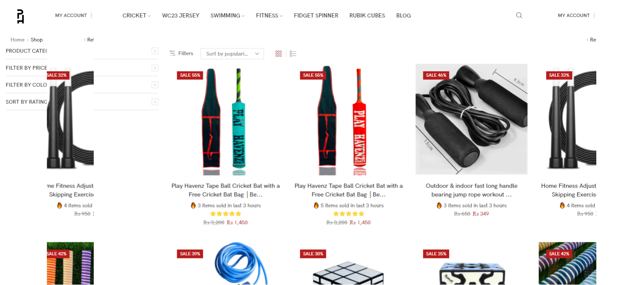Expand Filter by Color section
Viewport: 644px width, 285px height.
tap(155, 85)
